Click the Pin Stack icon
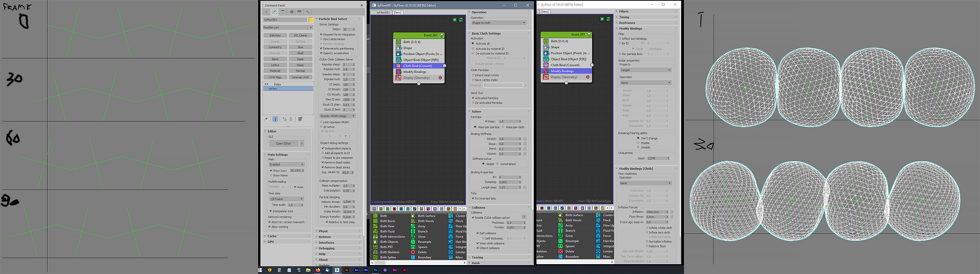The image size is (980, 274). (266, 119)
